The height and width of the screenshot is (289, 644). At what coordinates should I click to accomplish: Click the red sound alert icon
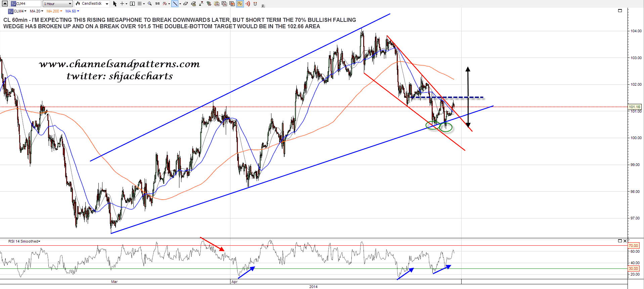pyautogui.click(x=248, y=4)
